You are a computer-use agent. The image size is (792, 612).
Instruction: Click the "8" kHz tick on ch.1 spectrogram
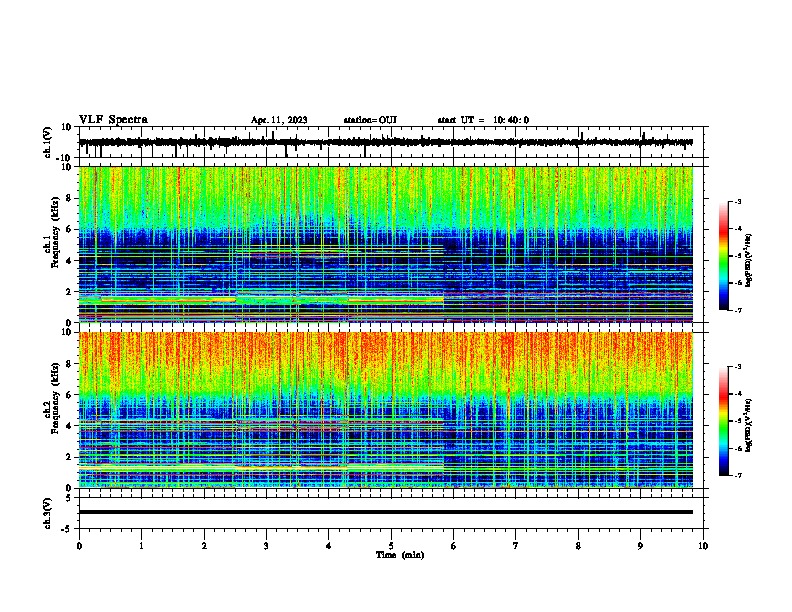coord(70,198)
